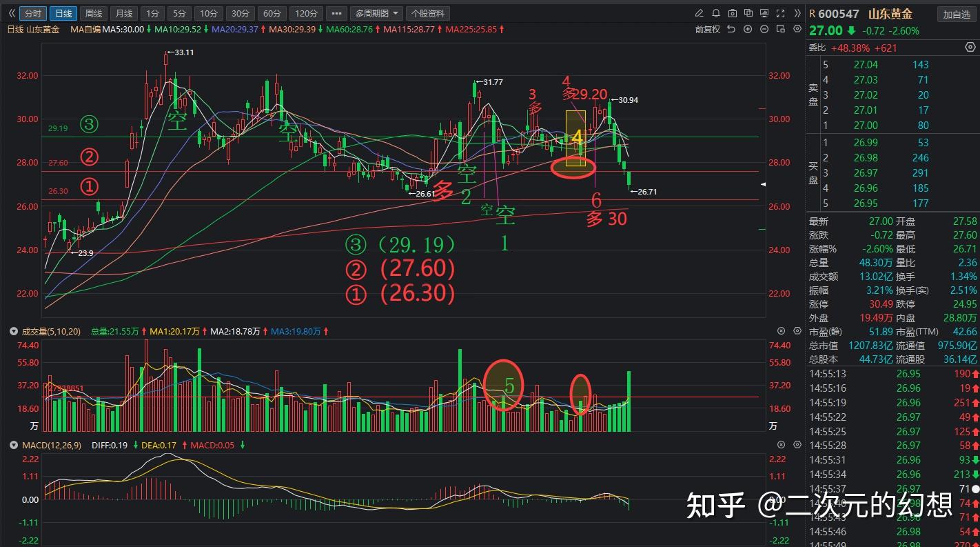Image resolution: width=980 pixels, height=547 pixels.
Task: Open 个股资料 stock information
Action: (x=428, y=13)
